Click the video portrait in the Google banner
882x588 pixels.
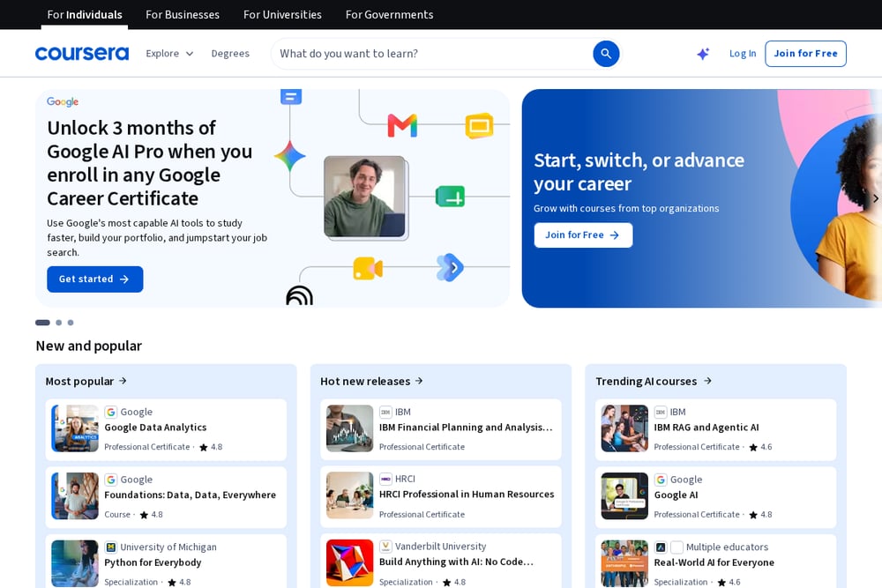click(x=366, y=197)
